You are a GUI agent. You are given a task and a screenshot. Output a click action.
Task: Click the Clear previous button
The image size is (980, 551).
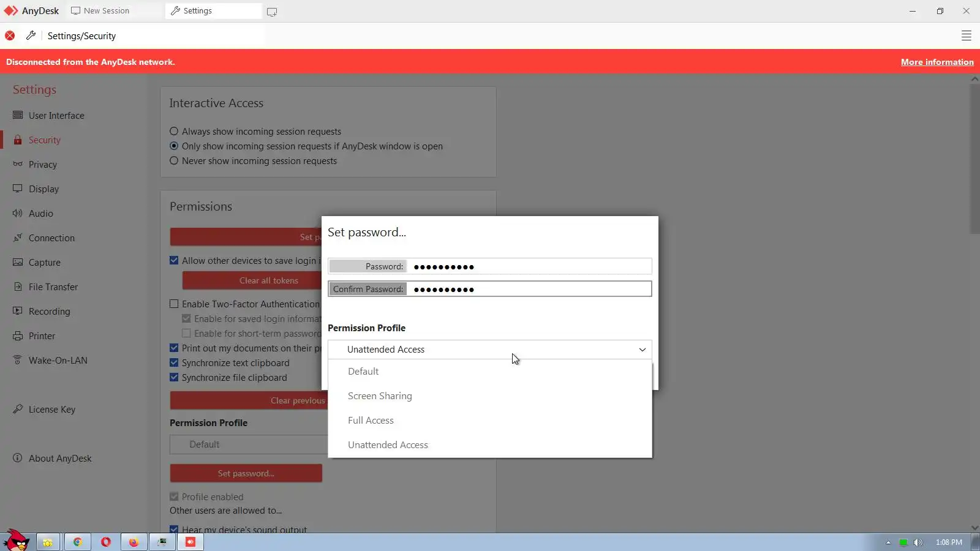point(248,400)
